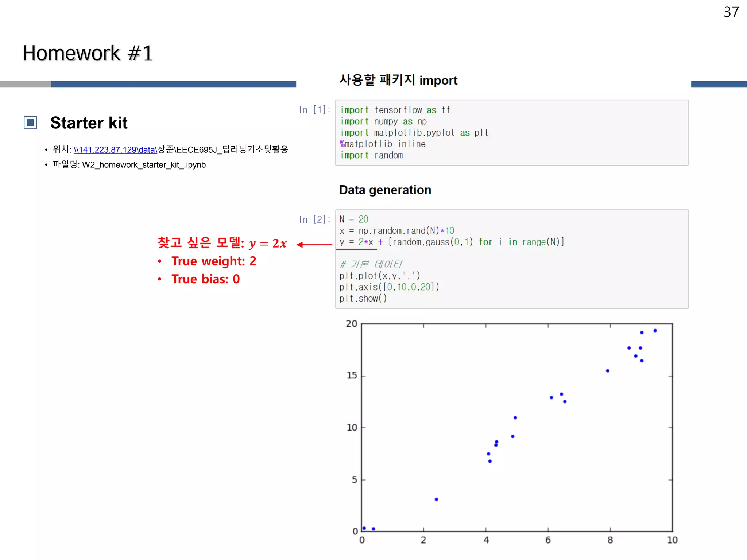The image size is (747, 560).
Task: Click the Homework #1 slide title
Action: 87,53
